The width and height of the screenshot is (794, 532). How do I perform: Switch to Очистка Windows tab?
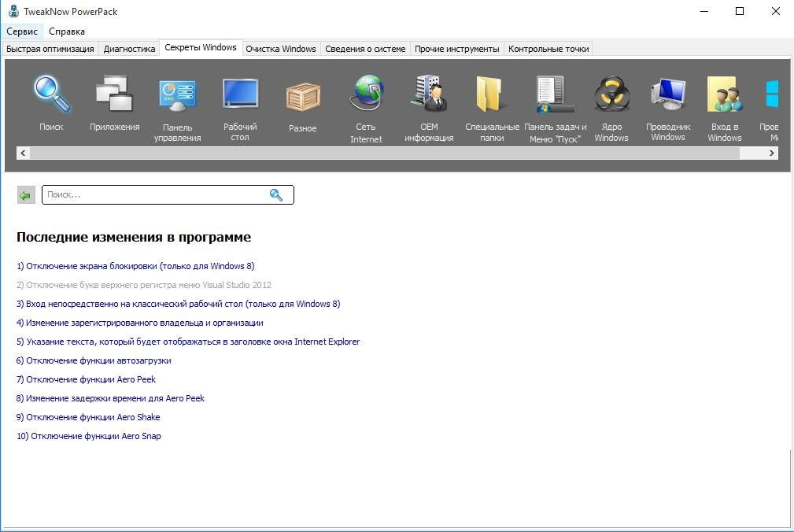(x=281, y=49)
